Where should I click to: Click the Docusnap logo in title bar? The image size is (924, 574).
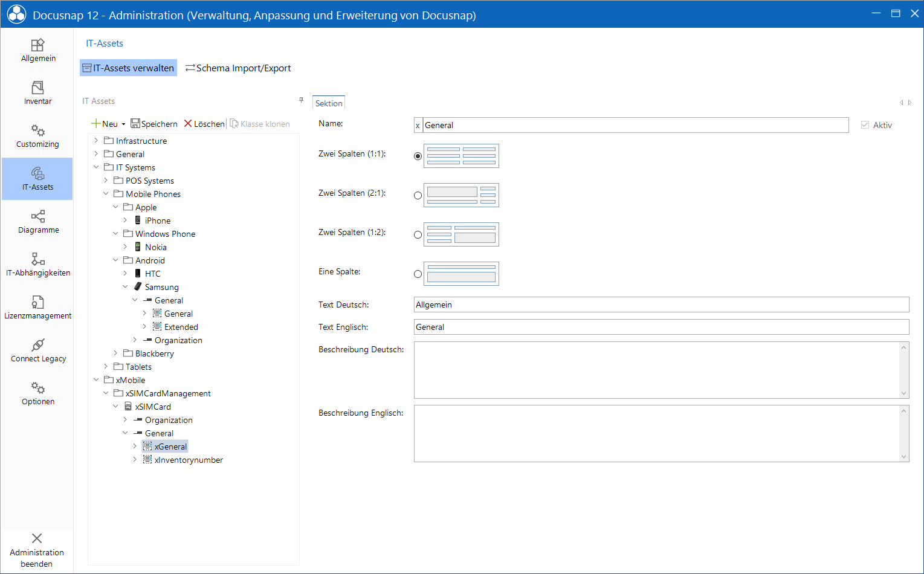16,15
